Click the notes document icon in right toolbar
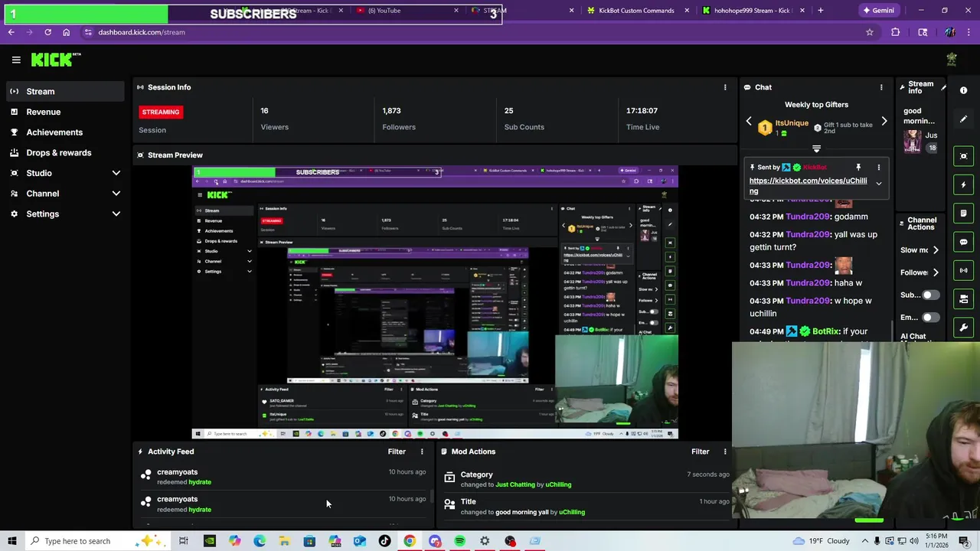Image resolution: width=980 pixels, height=551 pixels. [964, 213]
